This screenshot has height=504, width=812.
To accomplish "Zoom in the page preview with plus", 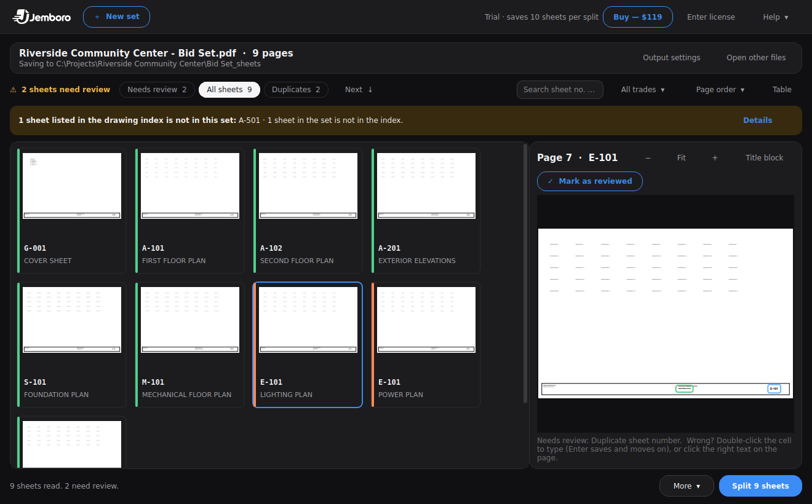I will pos(715,158).
